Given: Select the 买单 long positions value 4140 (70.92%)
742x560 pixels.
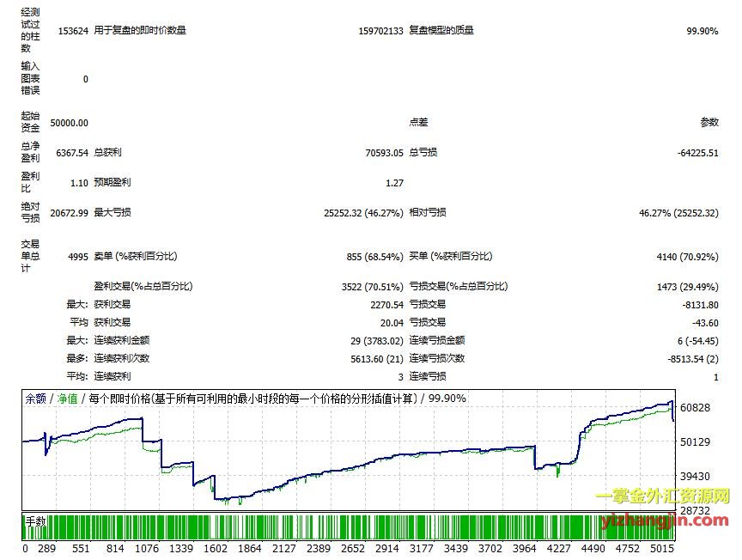Looking at the screenshot, I should (687, 257).
